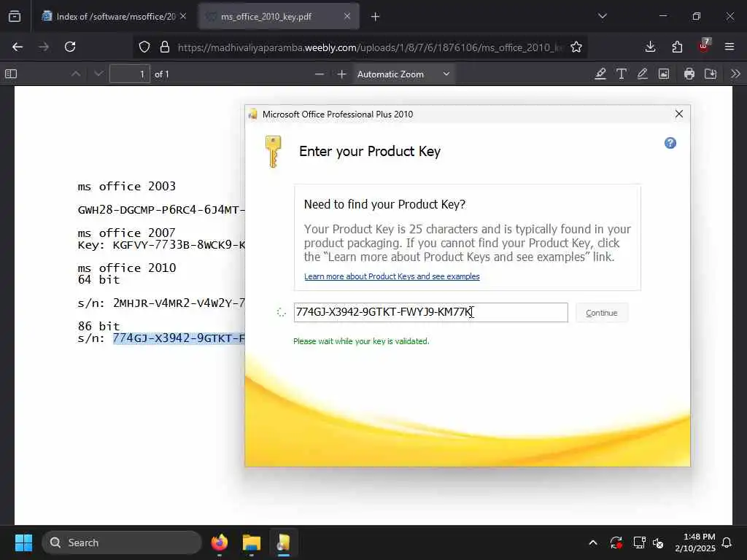Open Firefox from the taskbar
This screenshot has height=560, width=747.
pyautogui.click(x=219, y=542)
